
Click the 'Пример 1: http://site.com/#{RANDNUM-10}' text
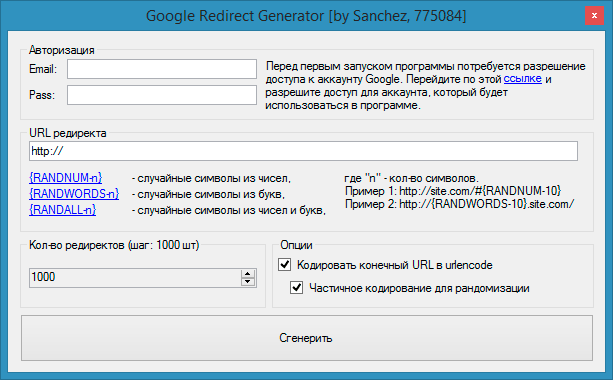point(453,191)
